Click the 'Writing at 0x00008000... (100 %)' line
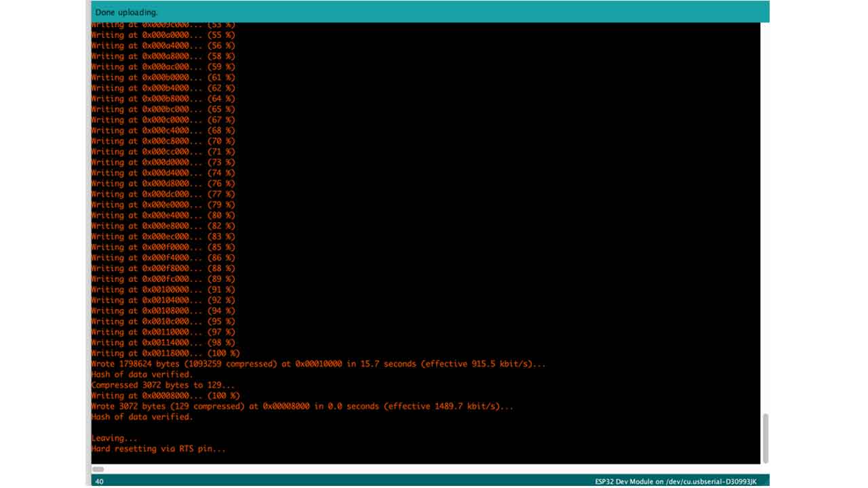The width and height of the screenshot is (868, 488). tap(165, 396)
